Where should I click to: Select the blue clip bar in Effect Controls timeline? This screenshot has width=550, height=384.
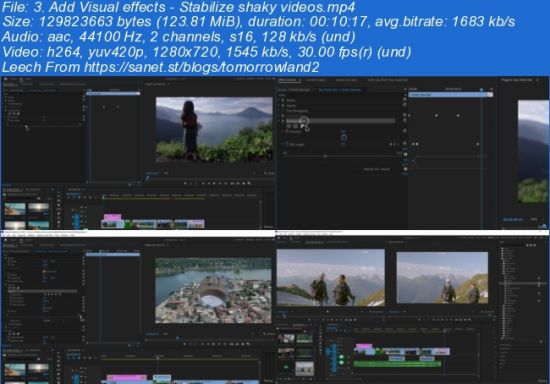pyautogui.click(x=451, y=94)
